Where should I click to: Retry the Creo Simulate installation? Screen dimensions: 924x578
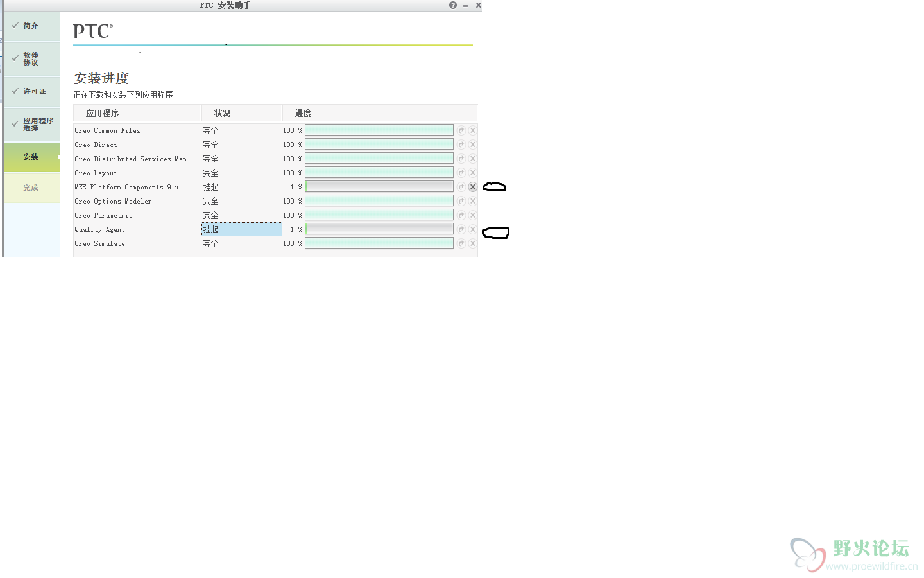click(x=461, y=243)
